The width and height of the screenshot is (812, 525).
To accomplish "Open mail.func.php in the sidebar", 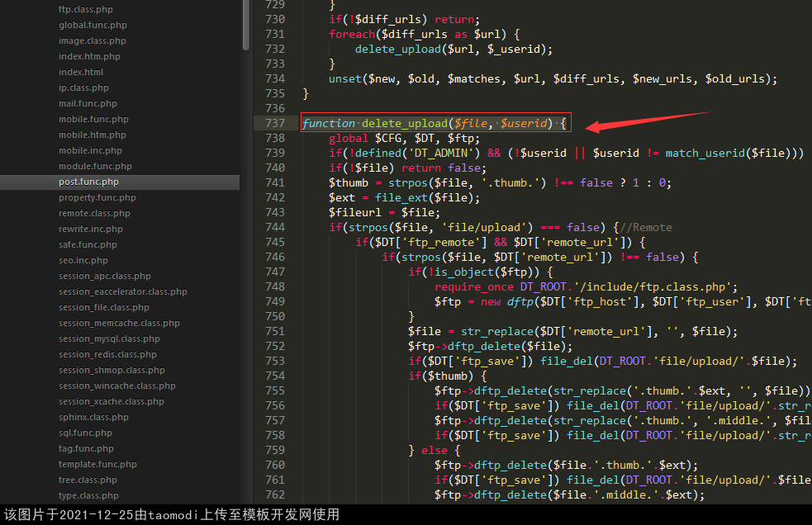I will pos(88,103).
